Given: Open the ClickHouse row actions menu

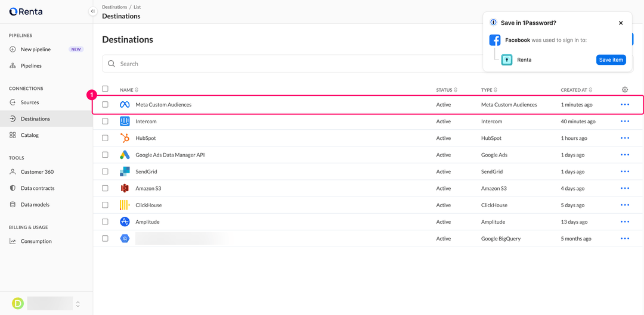Looking at the screenshot, I should 625,205.
